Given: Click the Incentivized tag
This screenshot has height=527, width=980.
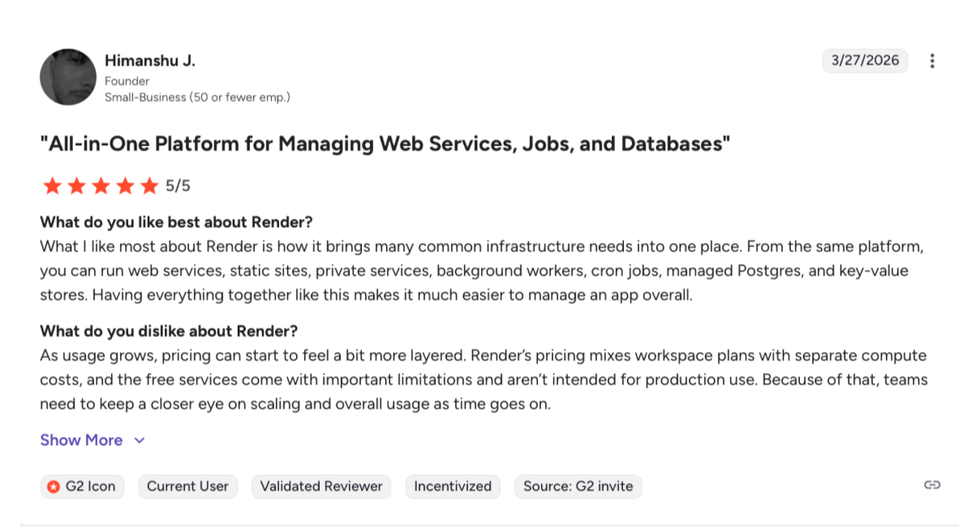Looking at the screenshot, I should coord(453,486).
